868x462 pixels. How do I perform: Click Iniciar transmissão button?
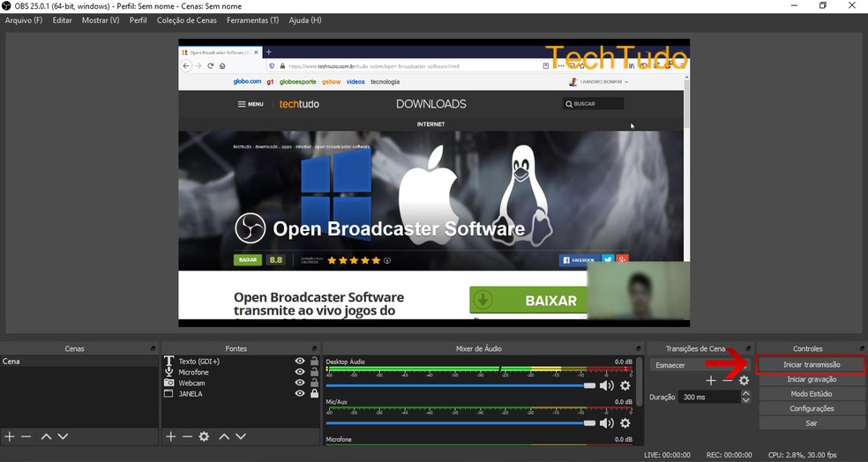coord(812,365)
